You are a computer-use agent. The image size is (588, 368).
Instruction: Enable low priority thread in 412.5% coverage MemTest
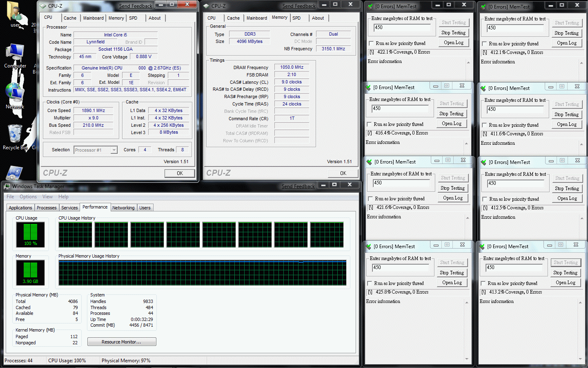tap(485, 199)
